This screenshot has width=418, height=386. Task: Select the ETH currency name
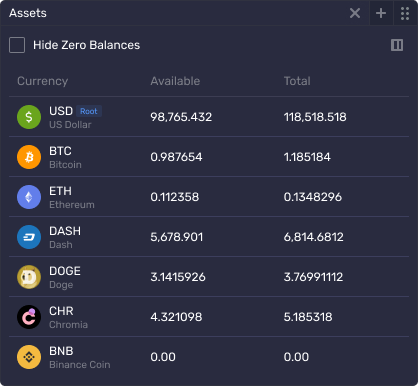point(60,191)
